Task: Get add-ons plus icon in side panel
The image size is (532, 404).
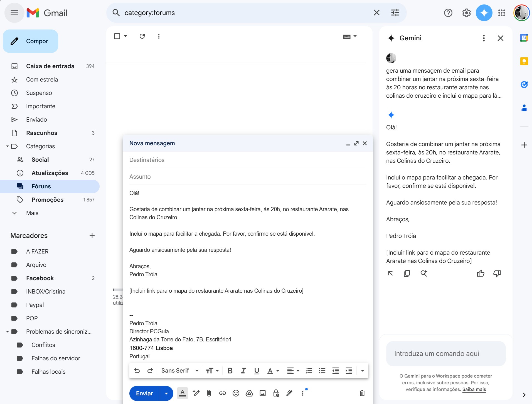Action: 524,145
